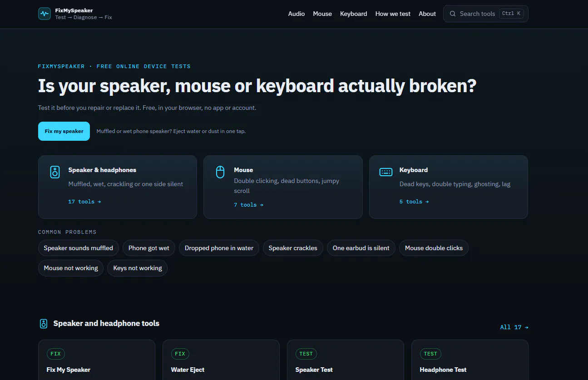Visit the About page
Viewport: 588px width, 380px height.
427,14
